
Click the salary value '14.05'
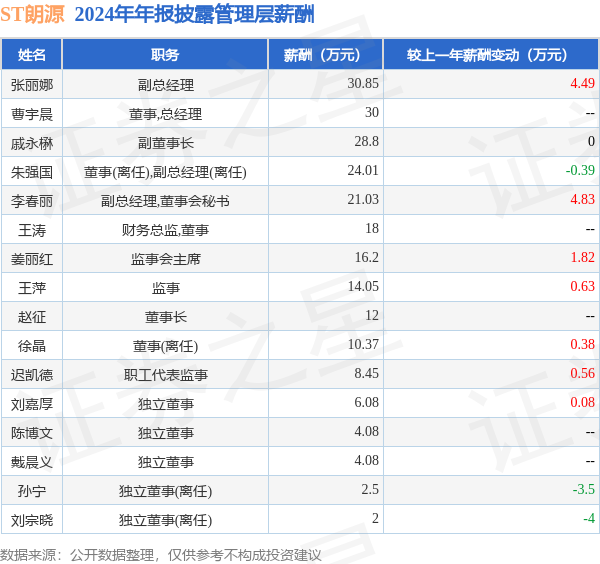(363, 286)
